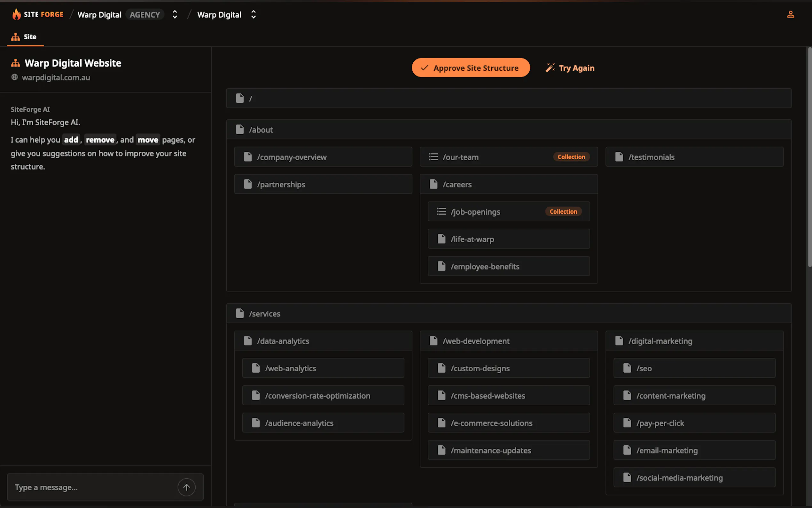The image size is (812, 508).
Task: Select the /email-marketing page
Action: click(x=694, y=450)
